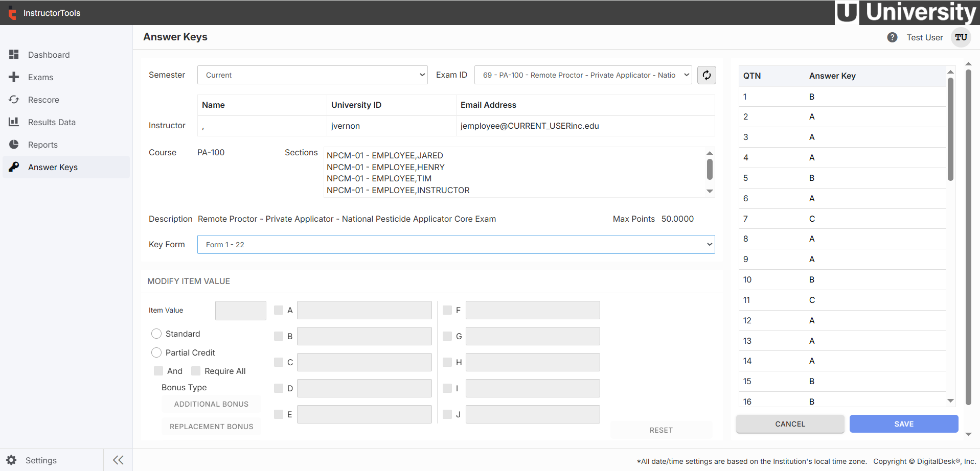Click the Reports pie chart icon

pos(14,145)
